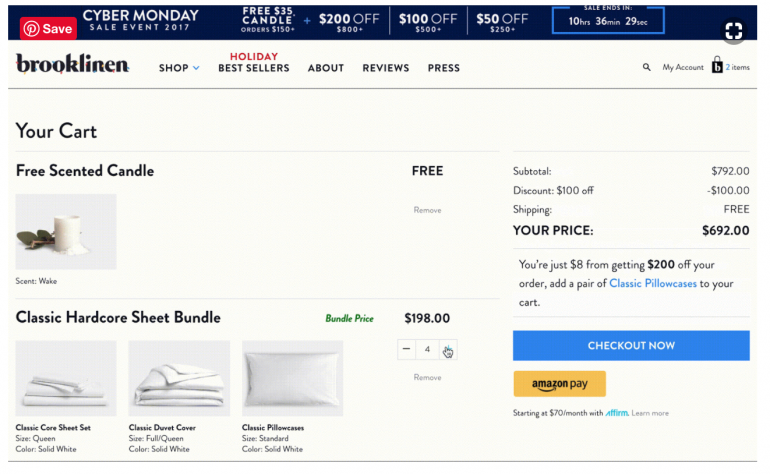
Task: Click the Pinterest Save button
Action: (47, 29)
